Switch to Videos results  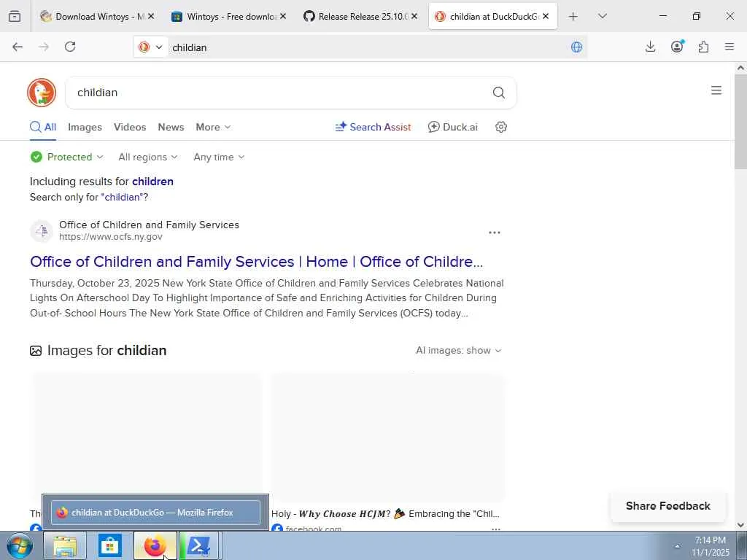[130, 127]
